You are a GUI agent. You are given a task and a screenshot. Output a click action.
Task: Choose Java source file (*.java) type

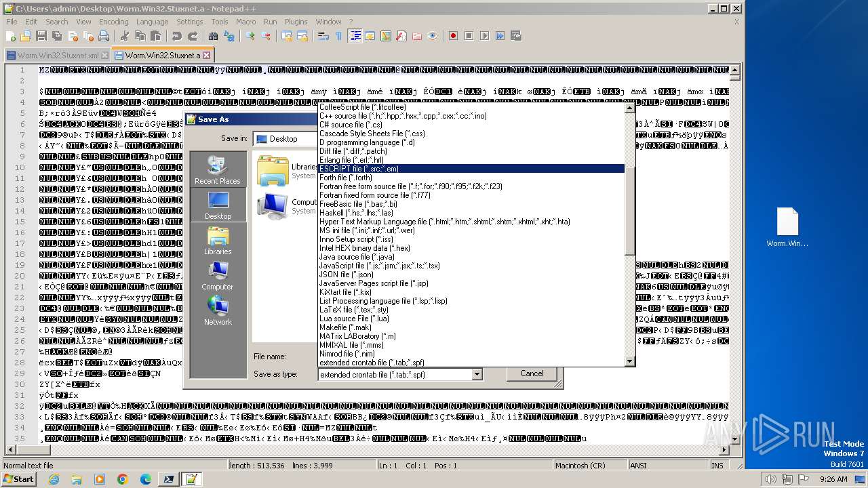click(471, 257)
